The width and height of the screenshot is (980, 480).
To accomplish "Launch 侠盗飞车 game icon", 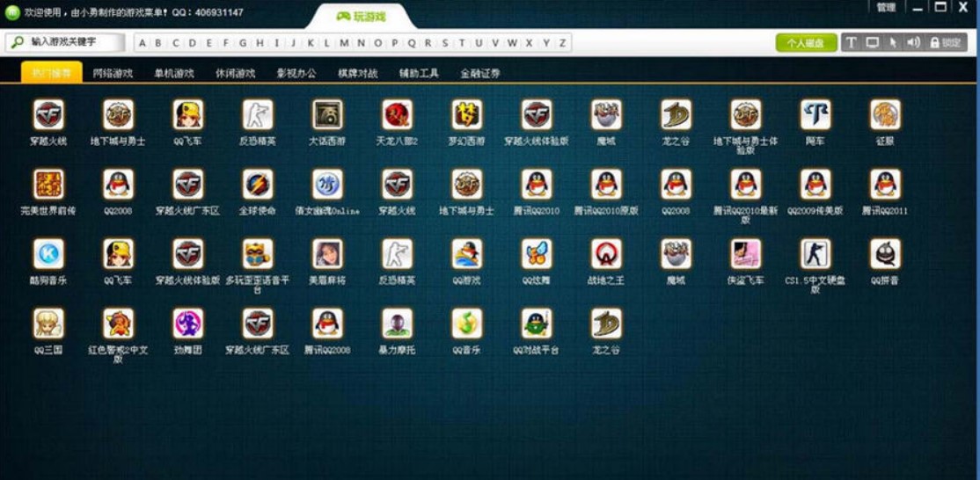I will 746,254.
